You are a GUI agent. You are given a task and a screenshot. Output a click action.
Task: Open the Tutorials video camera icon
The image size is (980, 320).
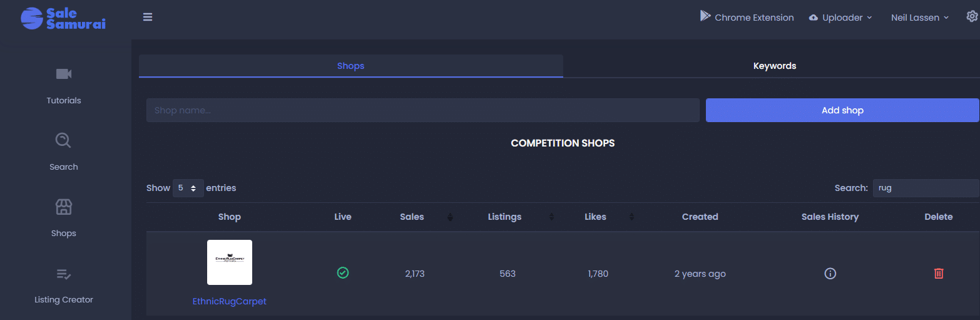64,74
